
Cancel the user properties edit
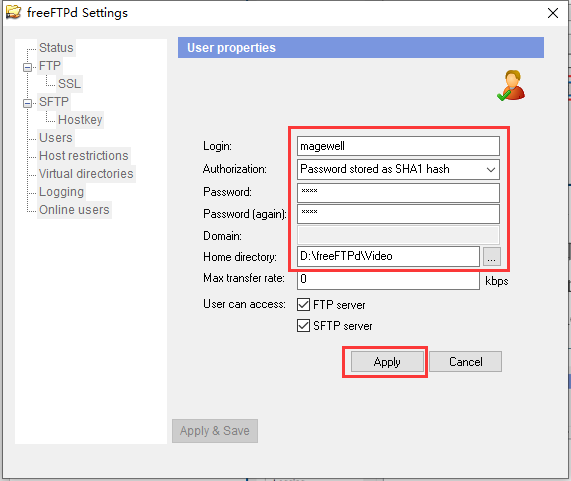click(x=465, y=362)
